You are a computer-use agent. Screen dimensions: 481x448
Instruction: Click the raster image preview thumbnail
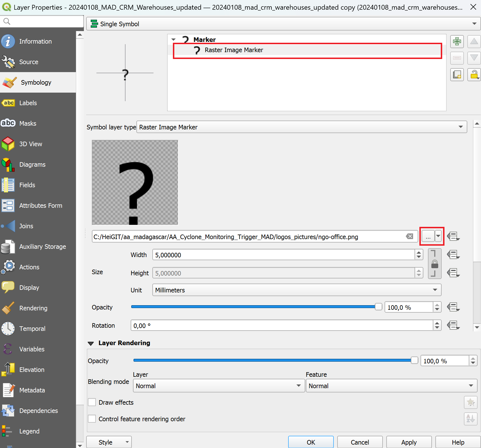coord(135,182)
